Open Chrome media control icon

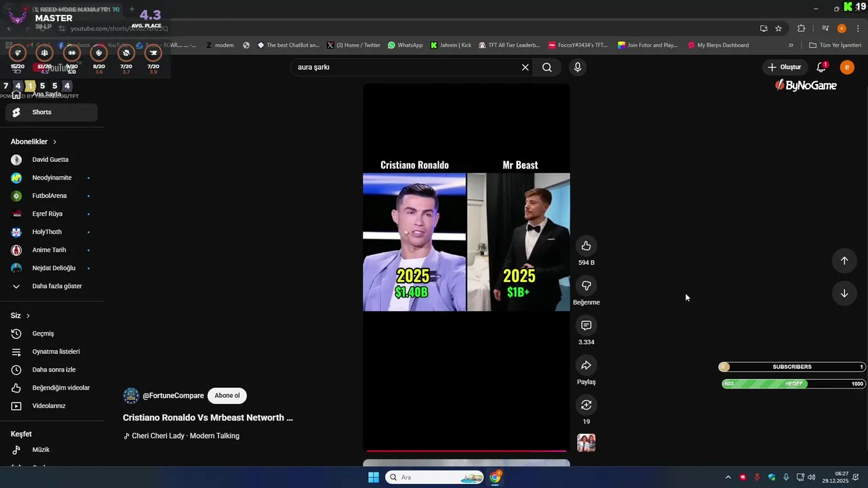(825, 28)
